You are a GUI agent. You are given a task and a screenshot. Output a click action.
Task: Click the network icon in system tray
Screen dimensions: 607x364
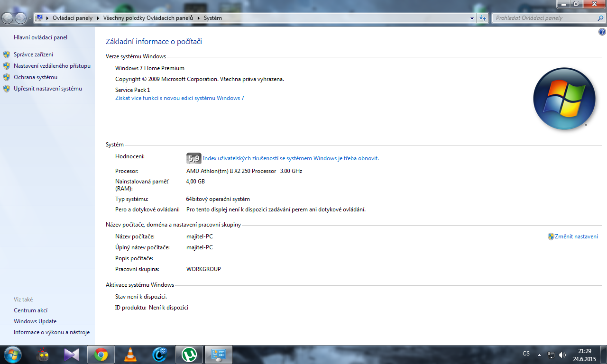(551, 355)
